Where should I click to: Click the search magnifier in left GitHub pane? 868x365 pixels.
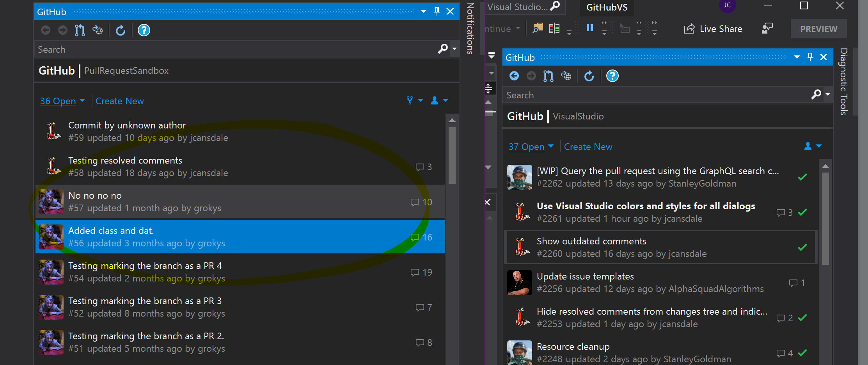click(x=443, y=49)
